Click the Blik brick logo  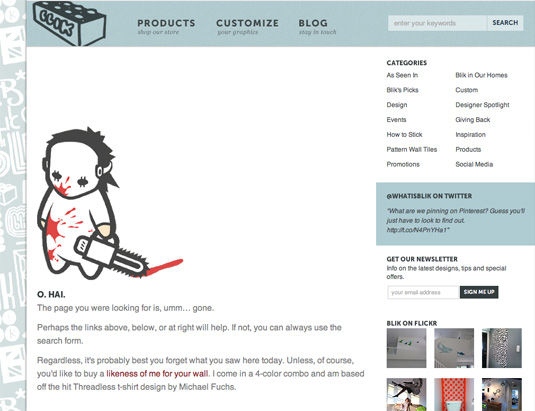pos(70,23)
